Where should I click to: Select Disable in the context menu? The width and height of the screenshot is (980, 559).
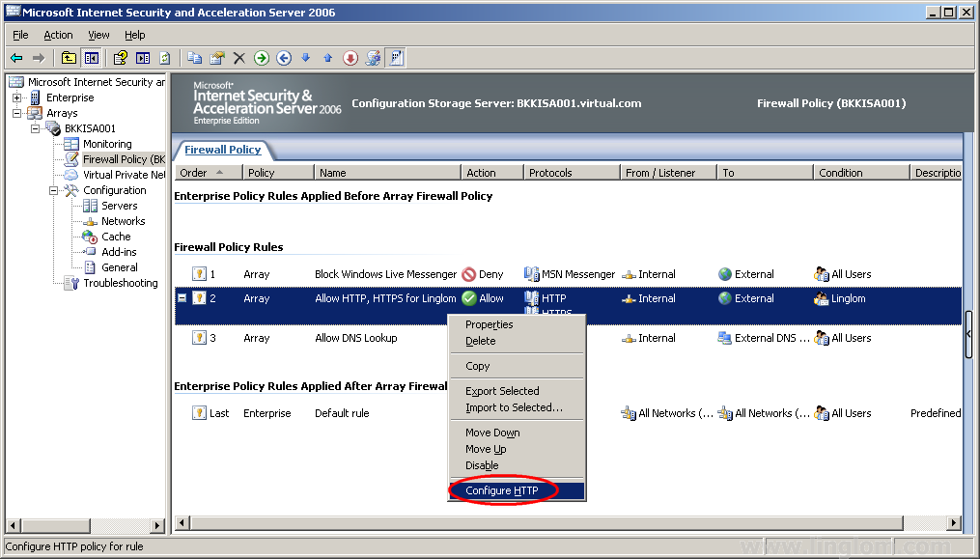click(x=518, y=465)
